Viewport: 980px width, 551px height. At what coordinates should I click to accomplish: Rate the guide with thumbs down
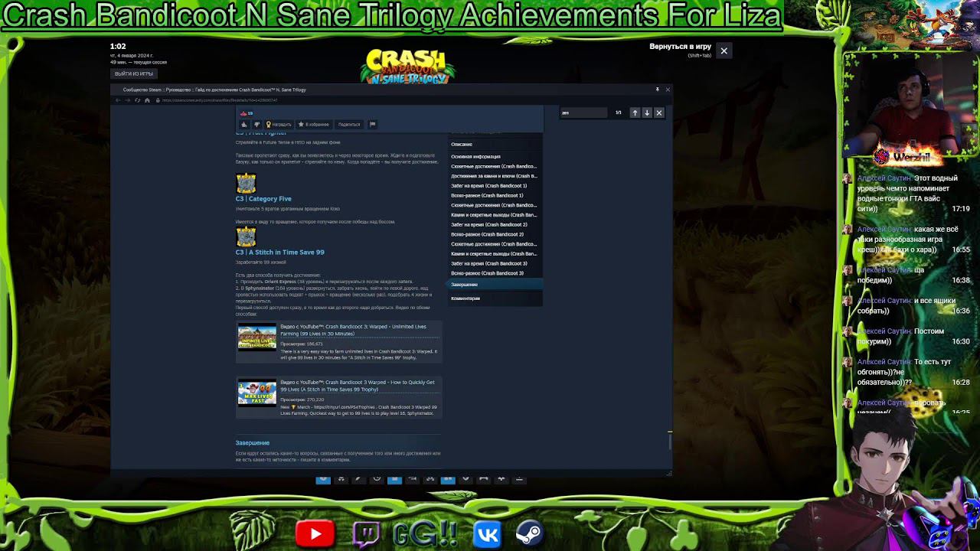(256, 124)
